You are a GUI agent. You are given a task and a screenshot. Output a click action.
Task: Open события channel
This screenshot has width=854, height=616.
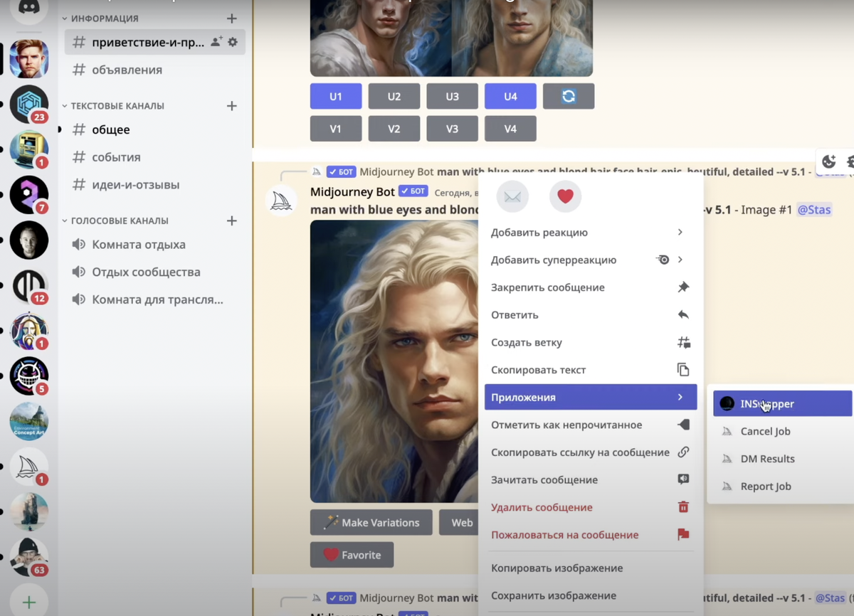(x=155, y=157)
